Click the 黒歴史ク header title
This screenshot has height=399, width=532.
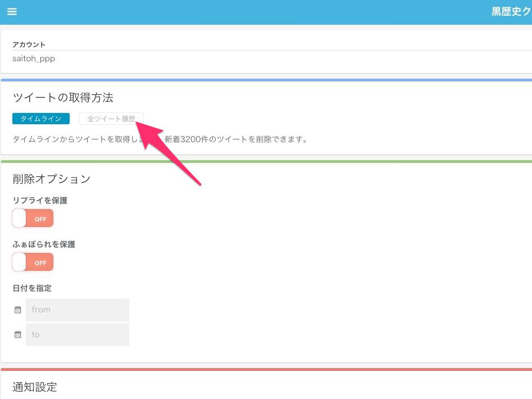pyautogui.click(x=511, y=12)
